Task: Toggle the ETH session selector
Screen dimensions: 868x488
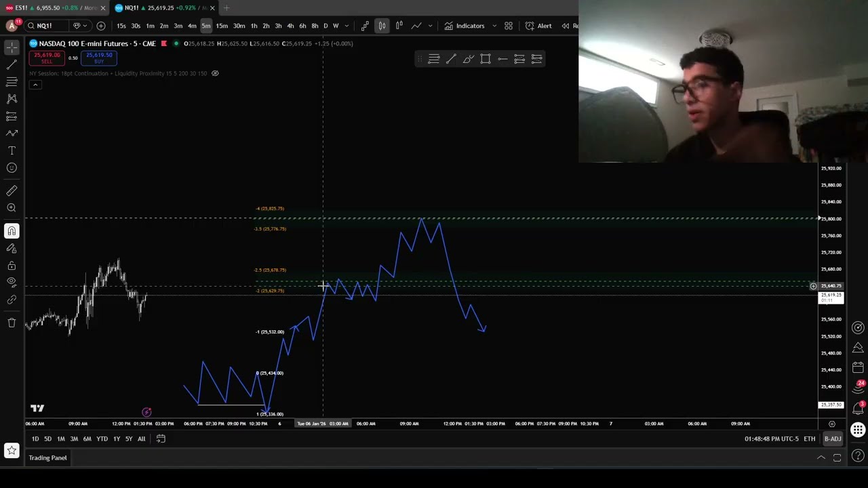Action: (810, 439)
